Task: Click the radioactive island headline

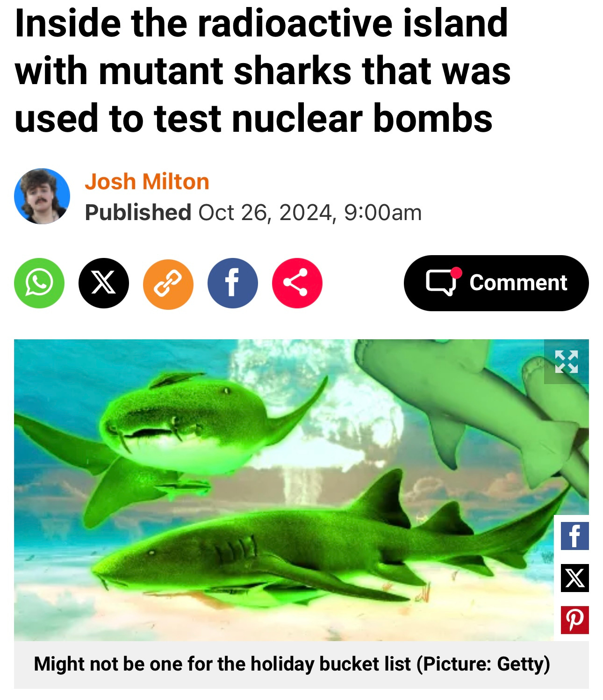Action: point(263,70)
